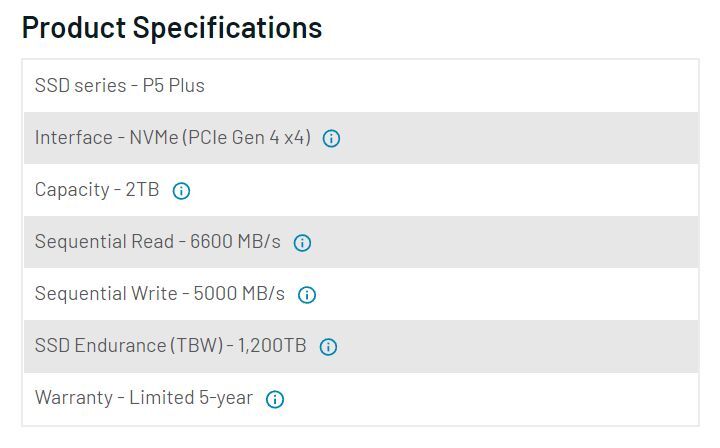The height and width of the screenshot is (448, 720).
Task: Select the '2TB' capacity value
Action: (x=142, y=190)
